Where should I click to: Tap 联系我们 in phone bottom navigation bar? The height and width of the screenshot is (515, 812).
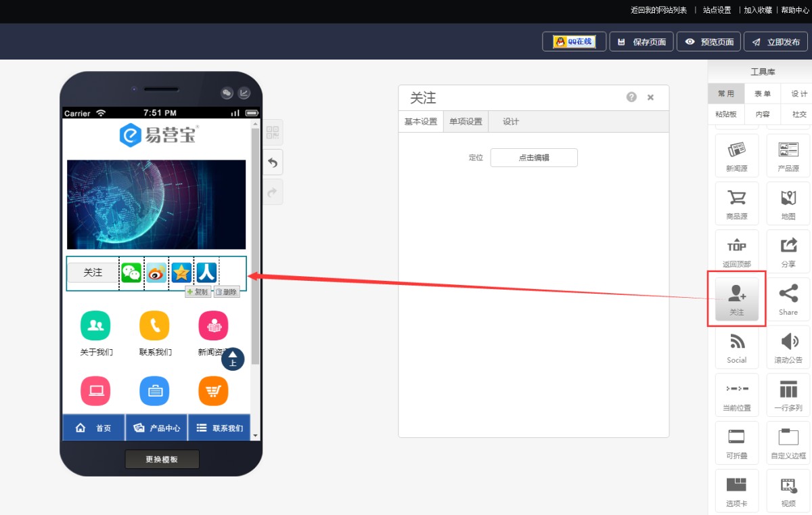[x=219, y=428]
